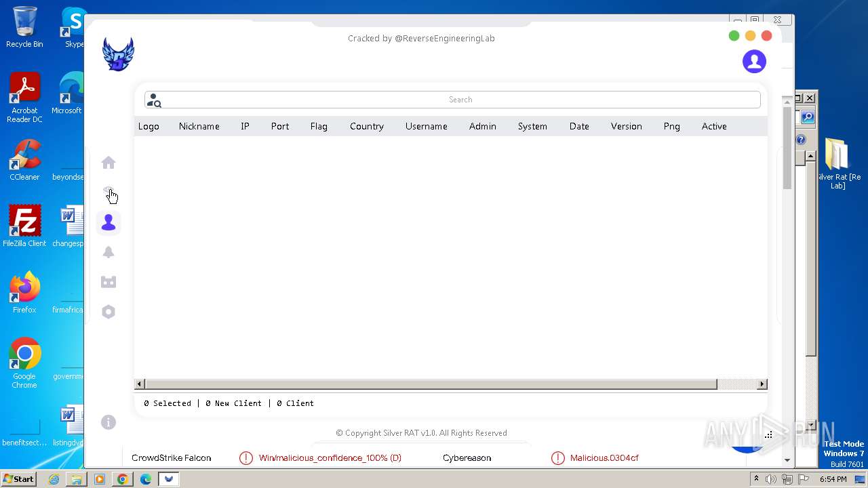Image resolution: width=868 pixels, height=488 pixels.
Task: Sort by the Version column header
Action: (x=626, y=126)
